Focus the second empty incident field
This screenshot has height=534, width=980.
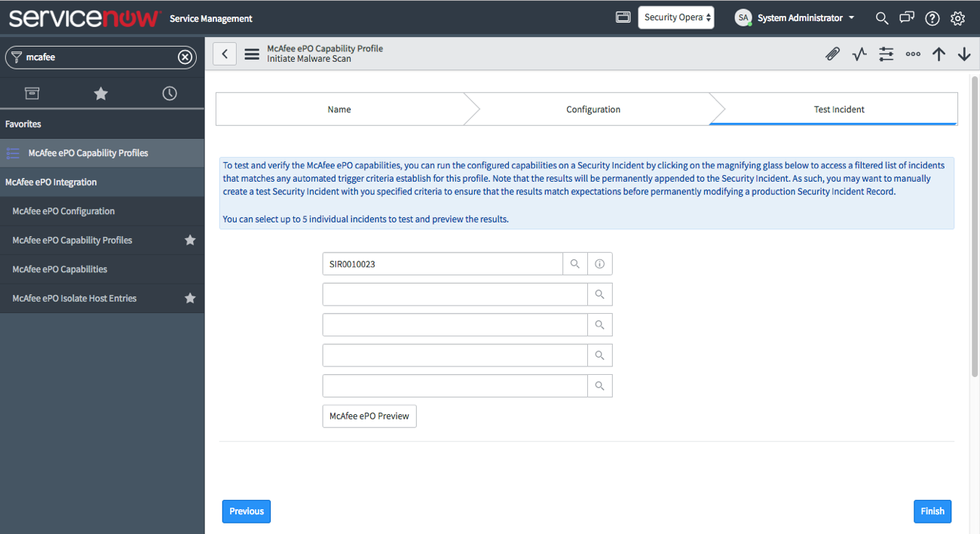pos(455,294)
